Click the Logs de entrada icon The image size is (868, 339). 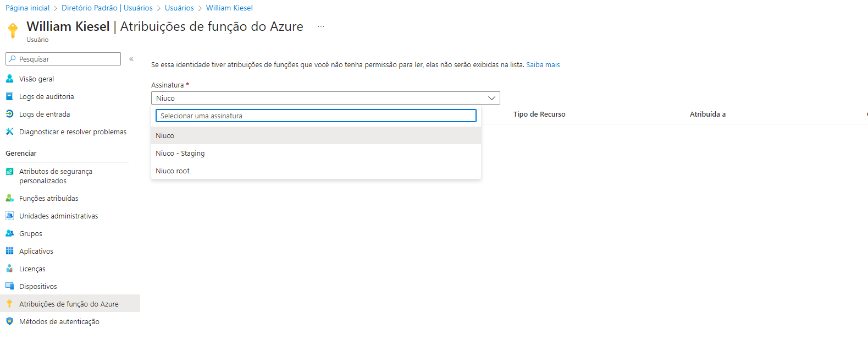click(9, 114)
